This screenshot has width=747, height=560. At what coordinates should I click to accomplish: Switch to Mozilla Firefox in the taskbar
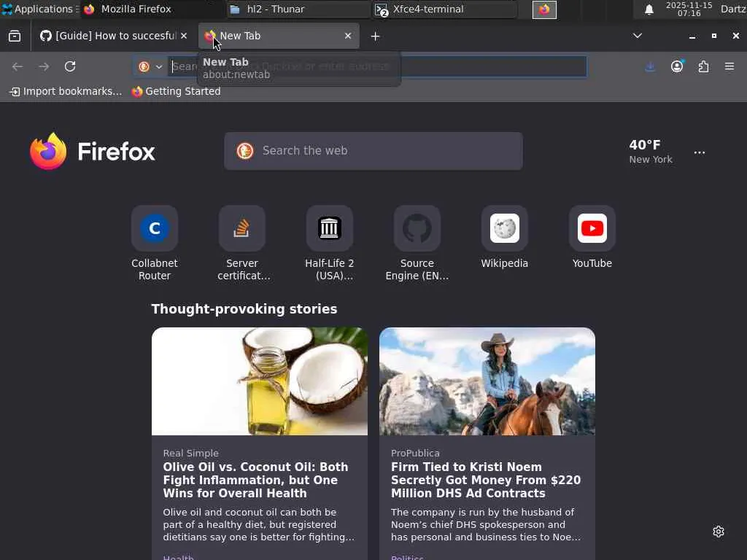[152, 9]
